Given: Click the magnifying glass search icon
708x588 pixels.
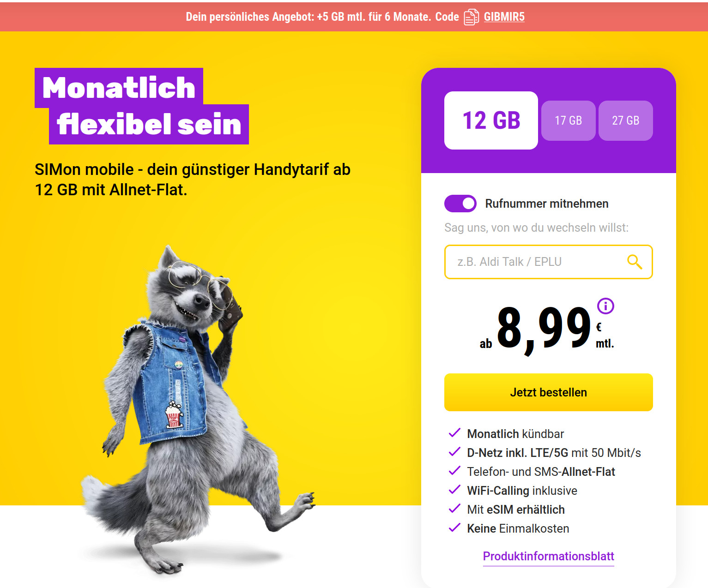Looking at the screenshot, I should [635, 262].
